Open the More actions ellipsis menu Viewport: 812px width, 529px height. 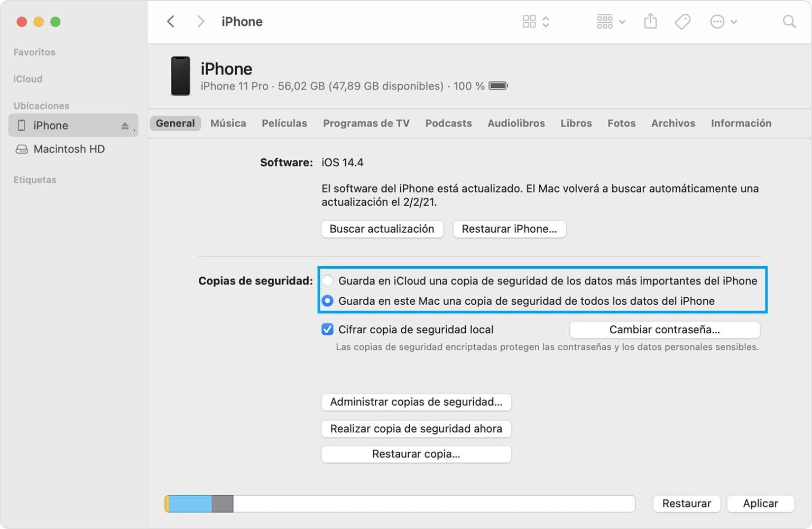coord(723,22)
